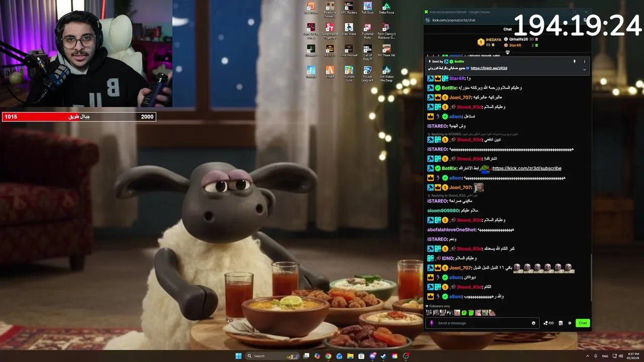The height and width of the screenshot is (362, 644).
Task: Open the pinned message three-dot menu
Action: tap(584, 61)
